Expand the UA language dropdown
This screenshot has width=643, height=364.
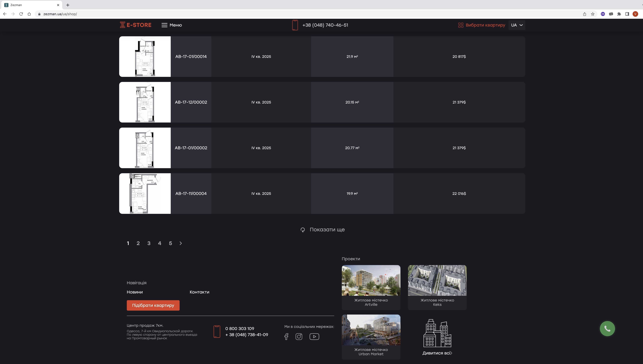517,25
